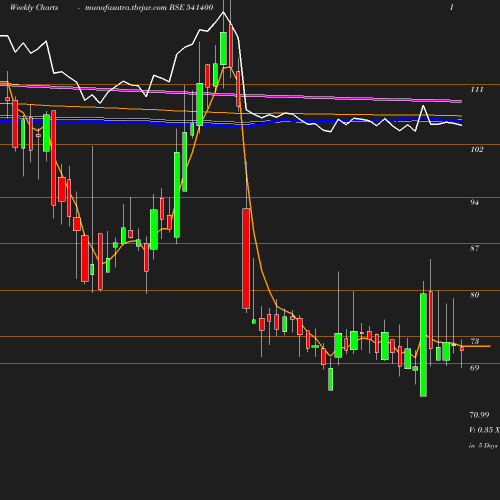Click the price axis label 87
Screen dimensions: 500x500
click(x=475, y=248)
